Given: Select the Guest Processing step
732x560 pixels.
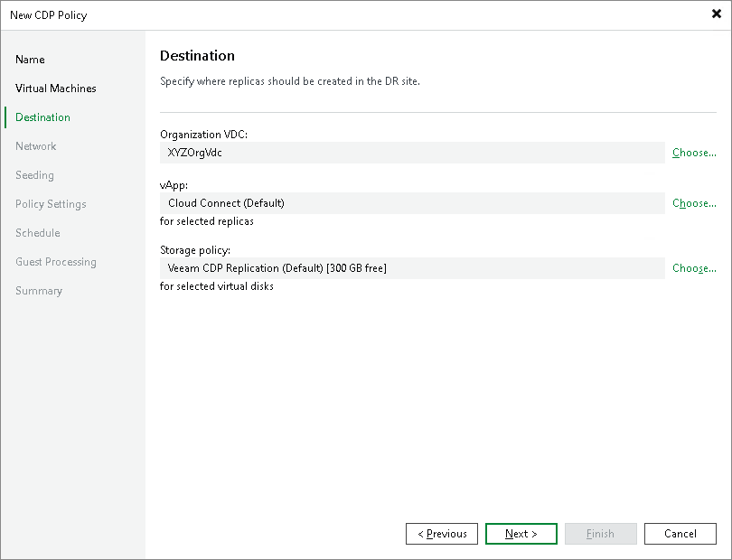Looking at the screenshot, I should 56,261.
